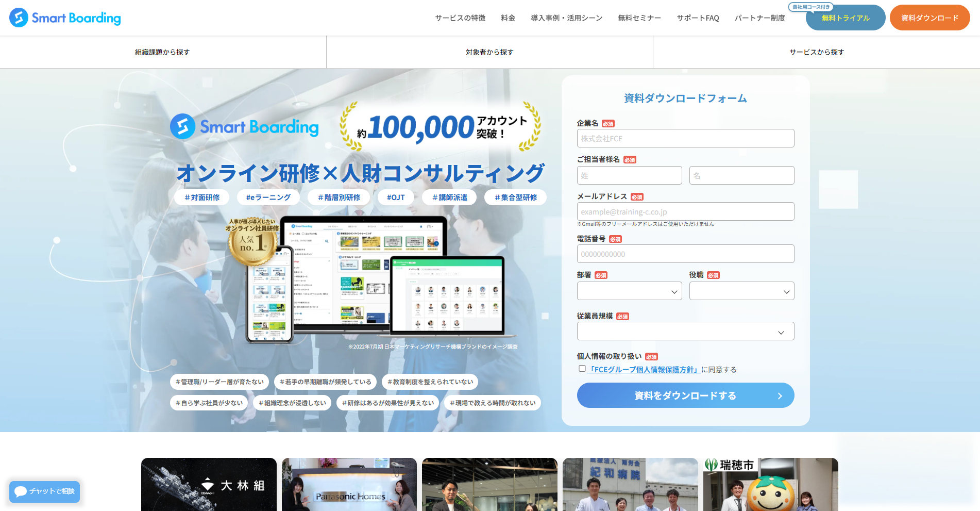This screenshot has height=511, width=980.
Task: Click #現場で教える時間が取れない tag
Action: (x=493, y=403)
